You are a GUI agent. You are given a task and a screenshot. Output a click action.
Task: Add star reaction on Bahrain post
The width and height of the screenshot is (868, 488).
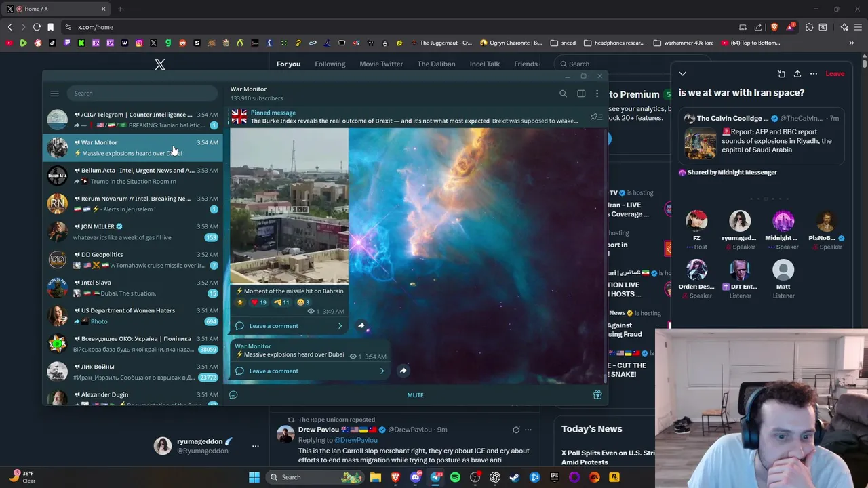(x=239, y=302)
